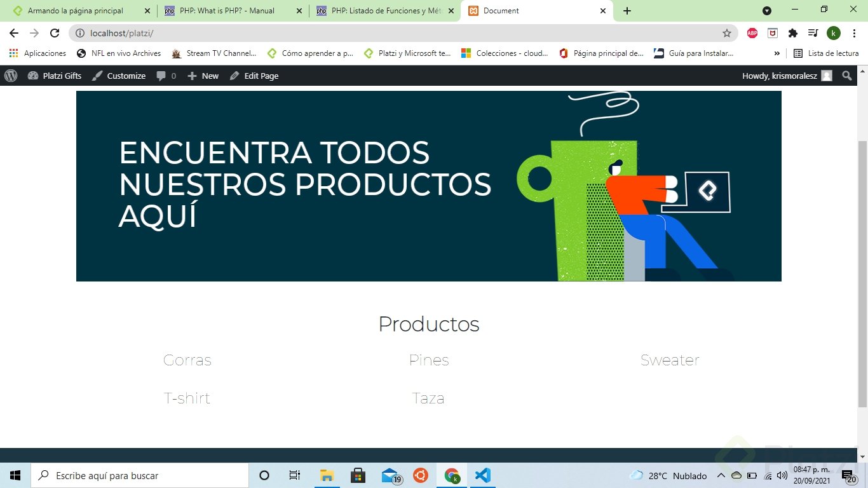Open the Lista de lectura reading list
The height and width of the screenshot is (488, 868).
826,53
